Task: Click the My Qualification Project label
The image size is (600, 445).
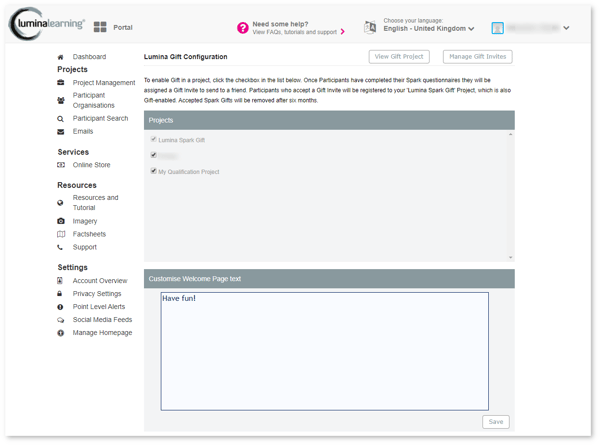Action: pos(189,172)
